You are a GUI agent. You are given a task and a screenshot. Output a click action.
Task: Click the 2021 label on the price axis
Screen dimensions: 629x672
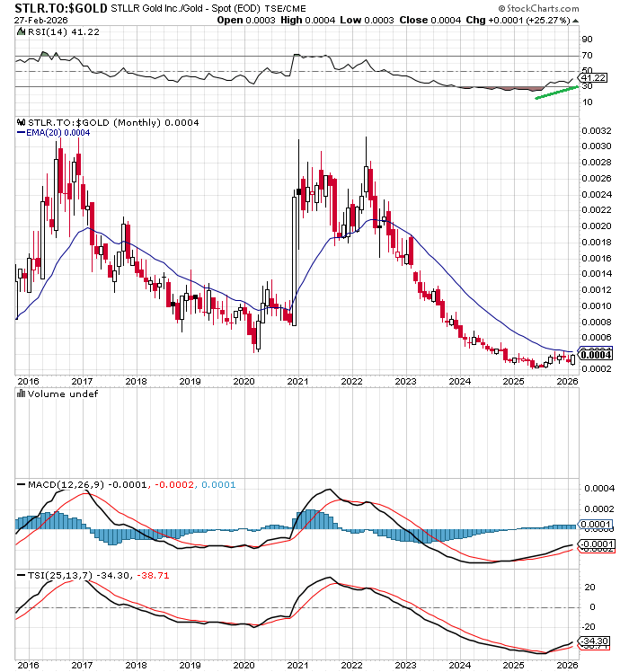pyautogui.click(x=297, y=381)
